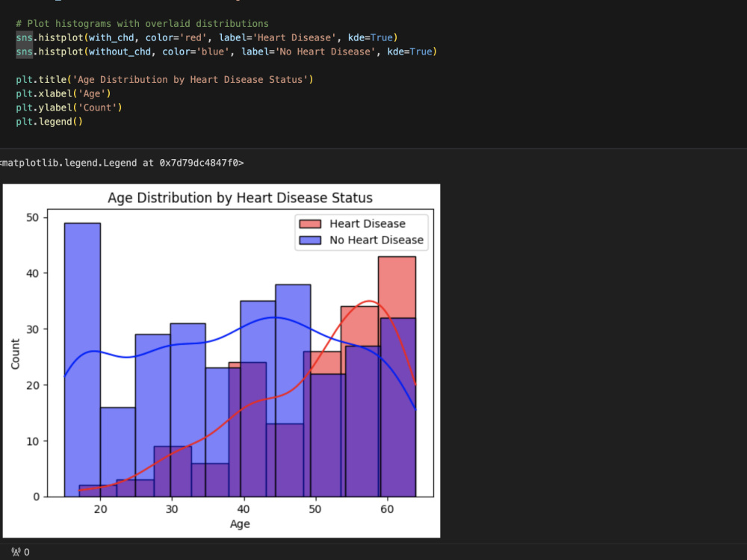Click the without_chd argument in second histplot call
Screen dimensions: 747x560
120,52
